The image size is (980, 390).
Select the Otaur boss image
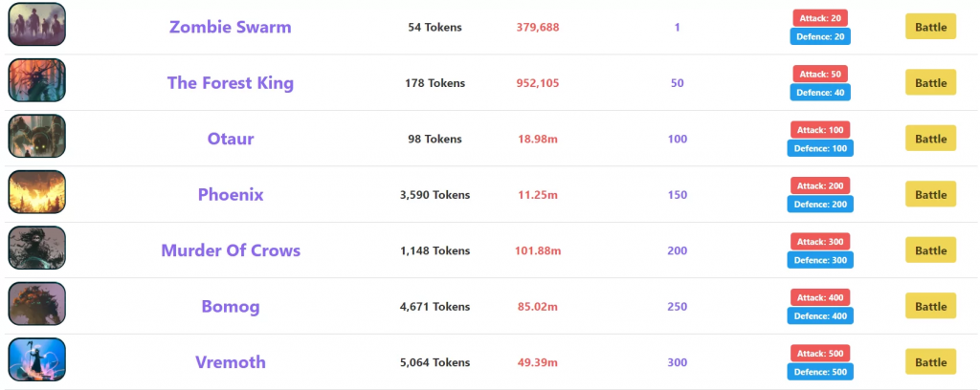tap(37, 136)
